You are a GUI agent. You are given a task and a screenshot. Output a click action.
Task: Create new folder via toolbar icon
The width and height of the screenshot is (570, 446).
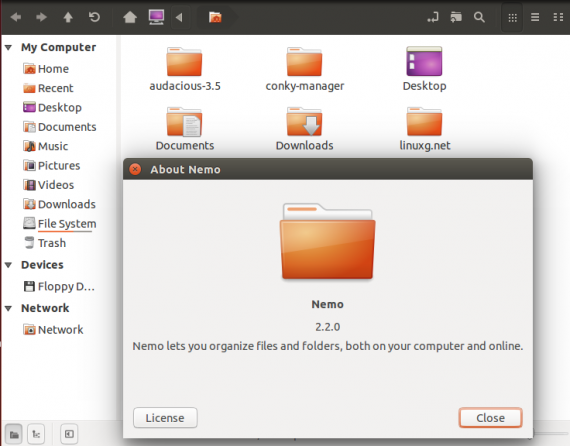pyautogui.click(x=456, y=17)
